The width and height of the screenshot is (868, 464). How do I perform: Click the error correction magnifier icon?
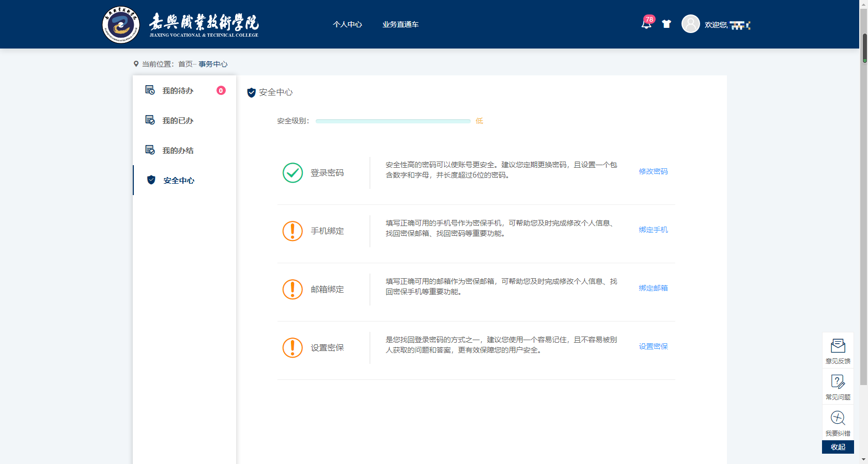[838, 418]
